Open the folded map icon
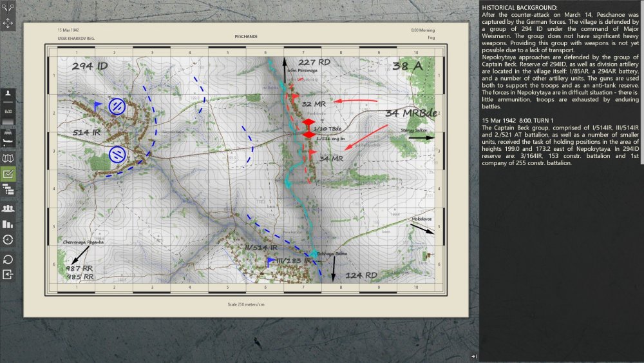 [x=8, y=158]
